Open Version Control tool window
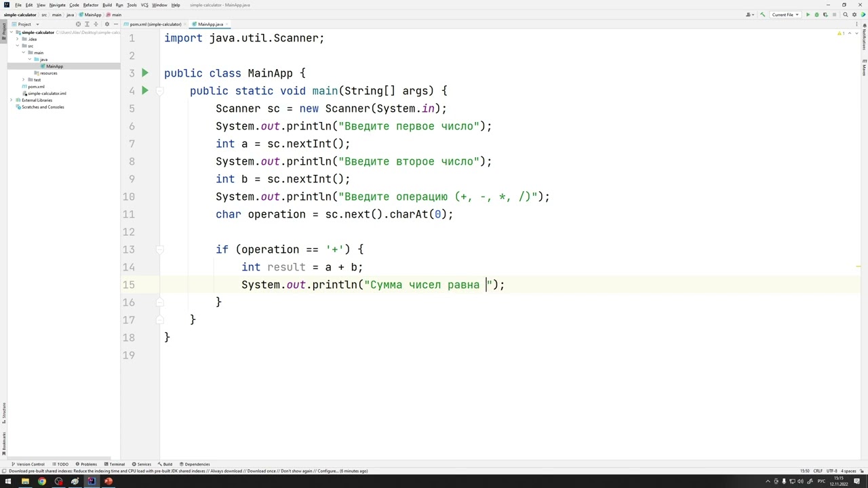868x488 pixels. click(28, 464)
